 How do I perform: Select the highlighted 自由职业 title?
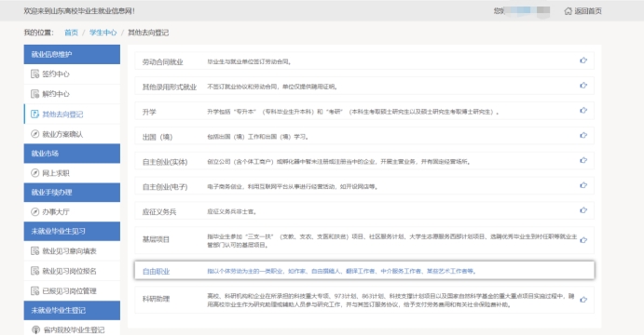click(x=156, y=271)
